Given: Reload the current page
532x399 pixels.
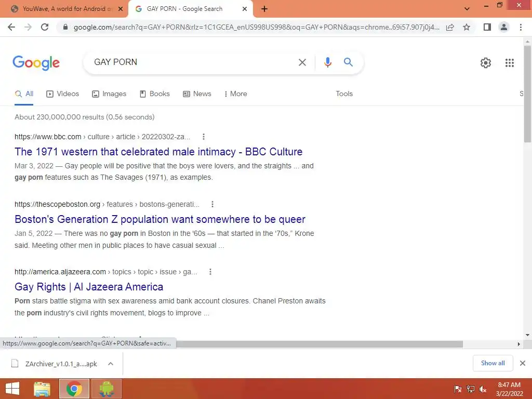Looking at the screenshot, I should [x=45, y=27].
